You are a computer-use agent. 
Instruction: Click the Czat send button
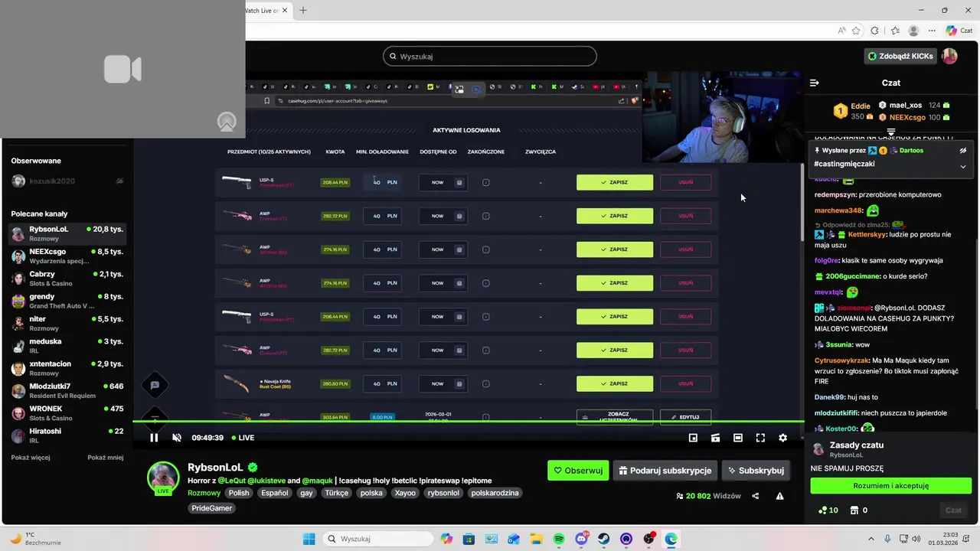[x=953, y=510]
